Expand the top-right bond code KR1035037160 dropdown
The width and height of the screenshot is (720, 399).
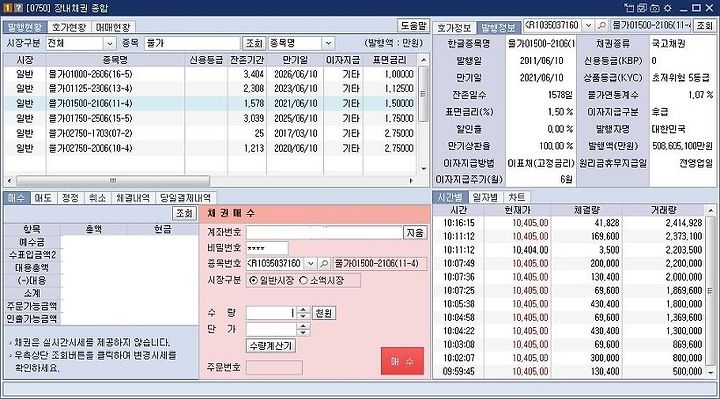click(x=588, y=25)
